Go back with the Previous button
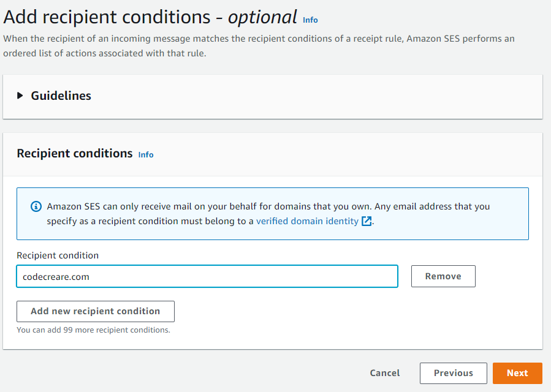 (x=454, y=373)
